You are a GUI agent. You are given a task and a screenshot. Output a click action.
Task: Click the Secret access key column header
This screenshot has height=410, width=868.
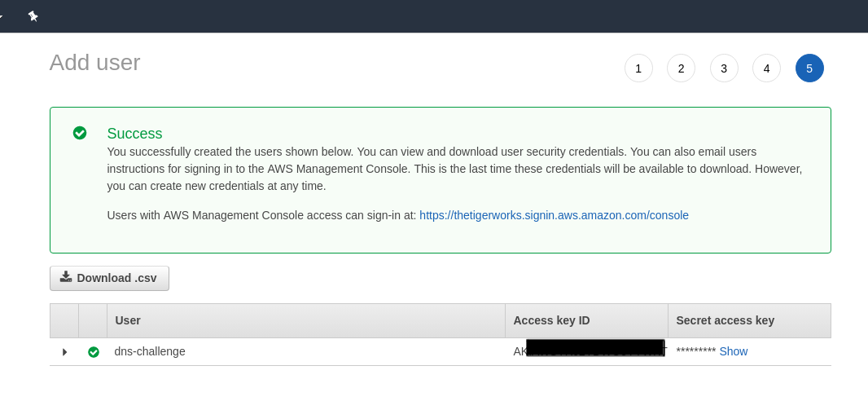click(725, 320)
